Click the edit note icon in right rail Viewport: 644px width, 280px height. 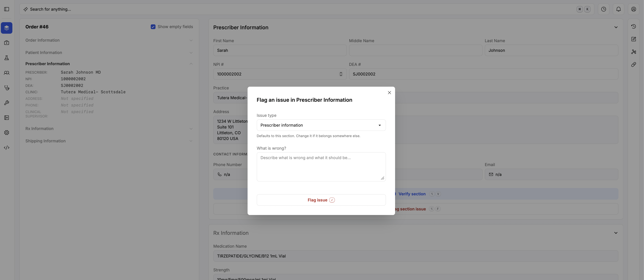click(x=633, y=39)
